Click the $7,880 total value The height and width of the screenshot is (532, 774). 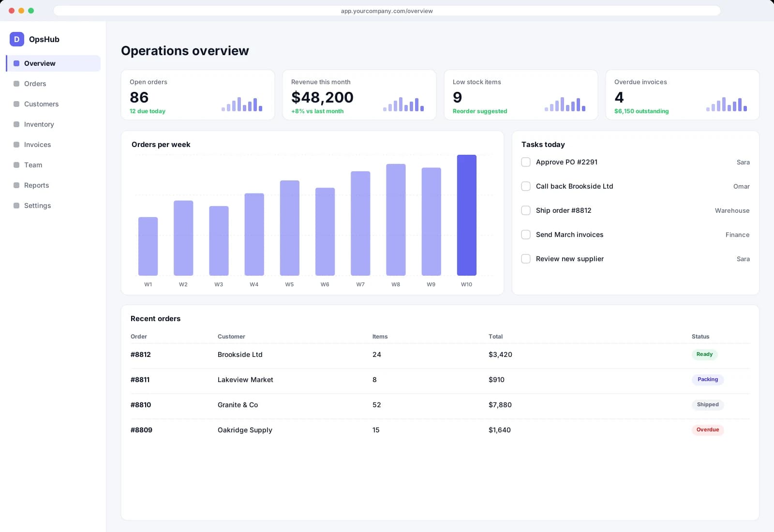pyautogui.click(x=500, y=405)
